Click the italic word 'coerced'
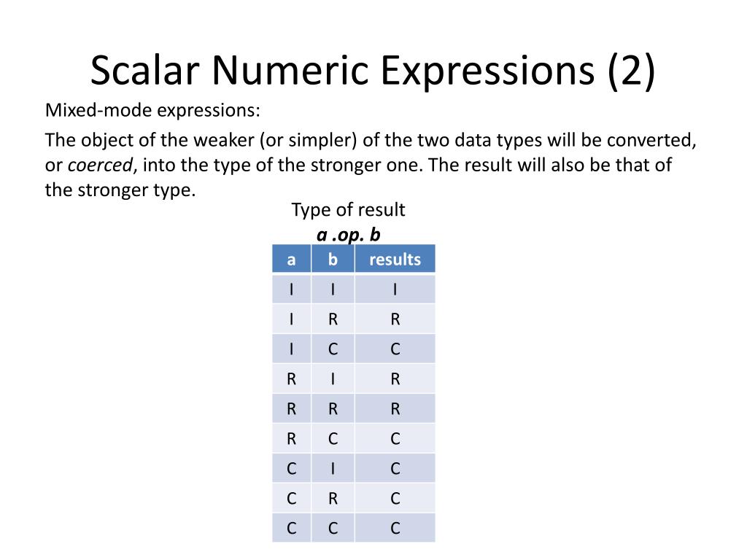 point(100,165)
